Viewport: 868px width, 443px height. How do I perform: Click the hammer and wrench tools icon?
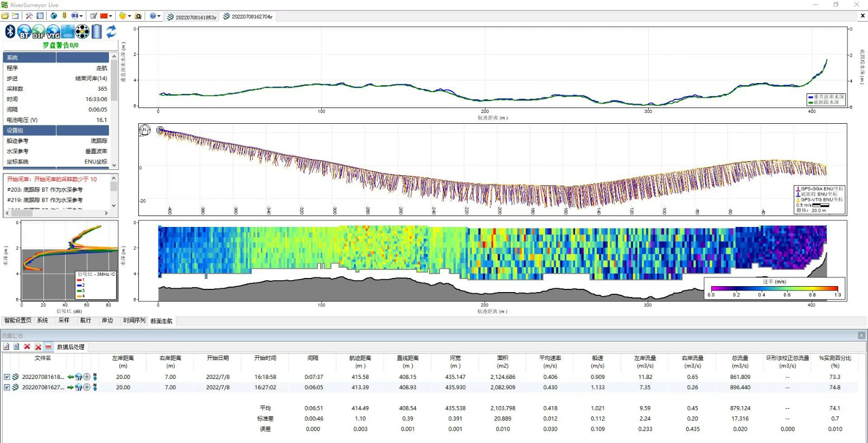pyautogui.click(x=29, y=16)
